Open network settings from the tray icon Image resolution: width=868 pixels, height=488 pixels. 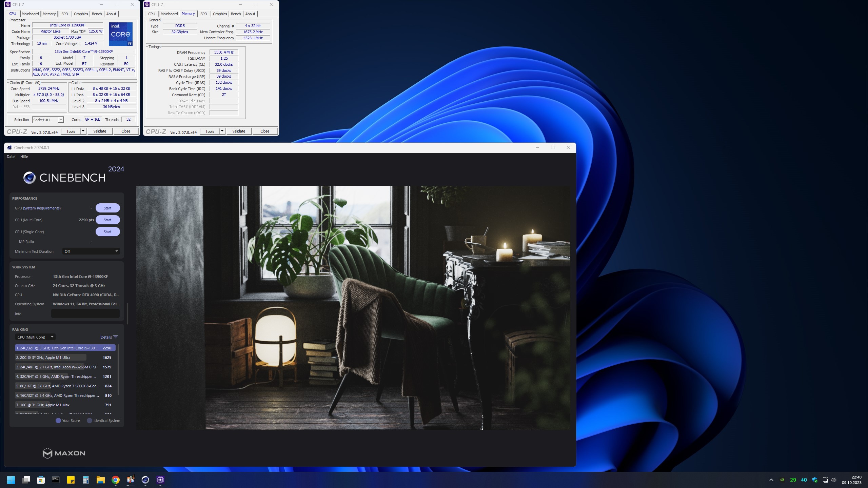point(825,480)
